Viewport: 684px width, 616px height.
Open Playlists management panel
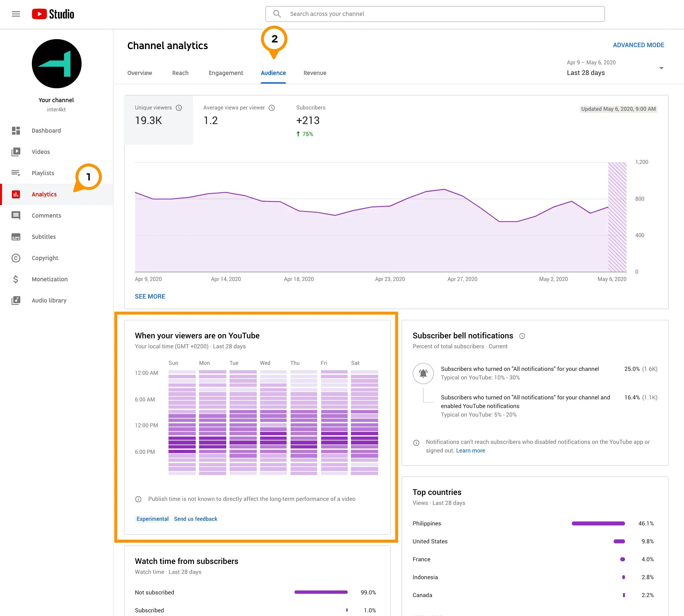[x=43, y=172]
